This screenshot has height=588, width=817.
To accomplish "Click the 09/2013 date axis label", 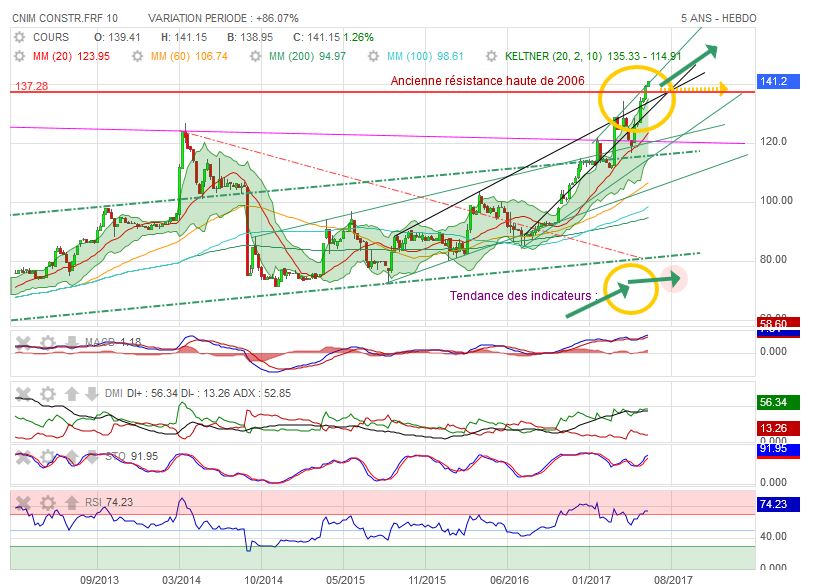I will pos(99,580).
